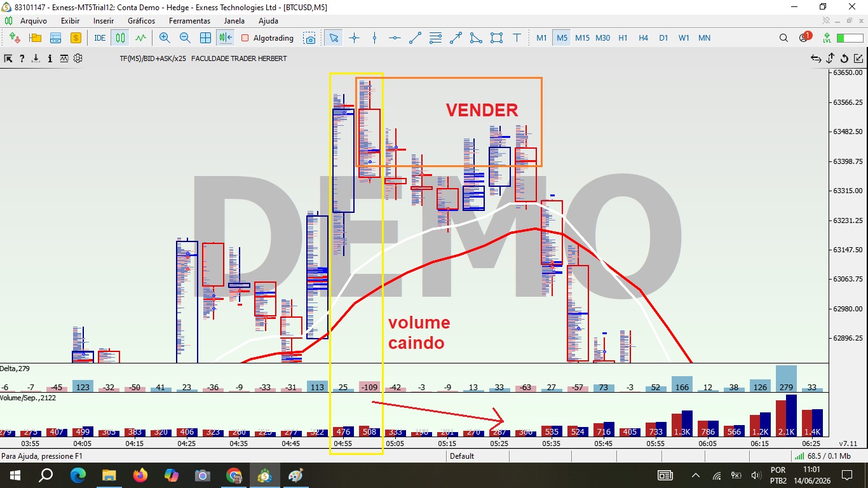Screen dimensions: 868x488
Task: Switch the chart to MN timeframe
Action: [704, 38]
